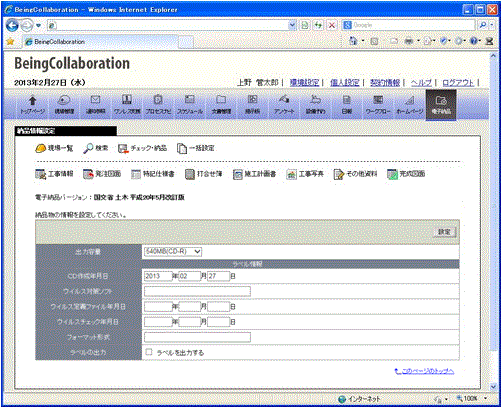This screenshot has height=408, width=502.
Task: Open the 文書管理 folder icon
Action: click(x=221, y=105)
